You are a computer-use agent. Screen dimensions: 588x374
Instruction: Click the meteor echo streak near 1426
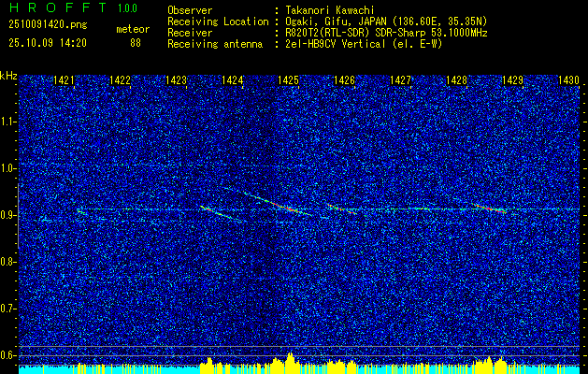[x=341, y=209]
